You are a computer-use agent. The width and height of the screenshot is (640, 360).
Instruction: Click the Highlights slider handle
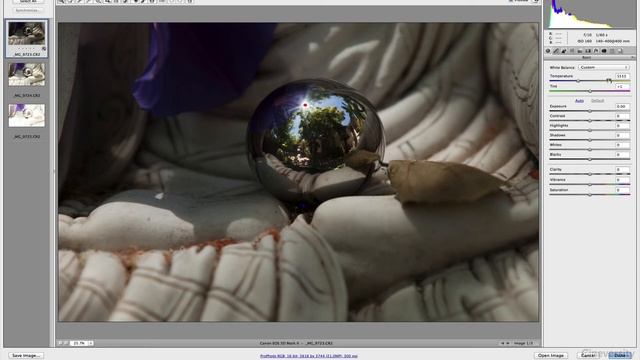(x=590, y=130)
